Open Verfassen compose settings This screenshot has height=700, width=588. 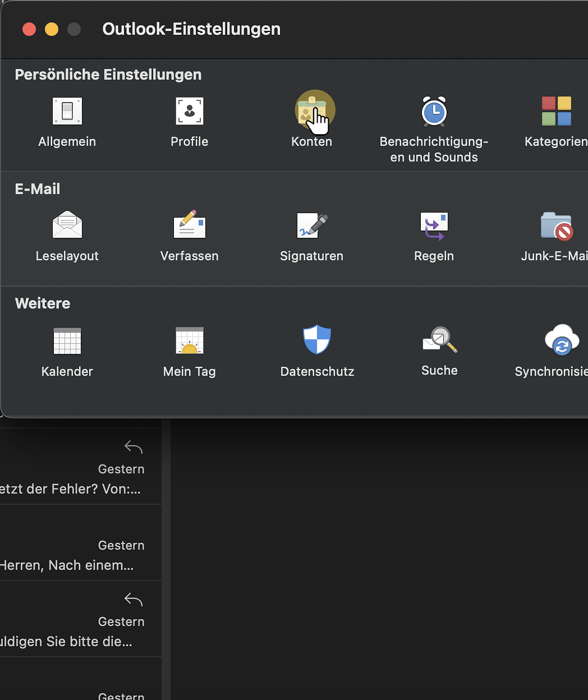pyautogui.click(x=189, y=226)
